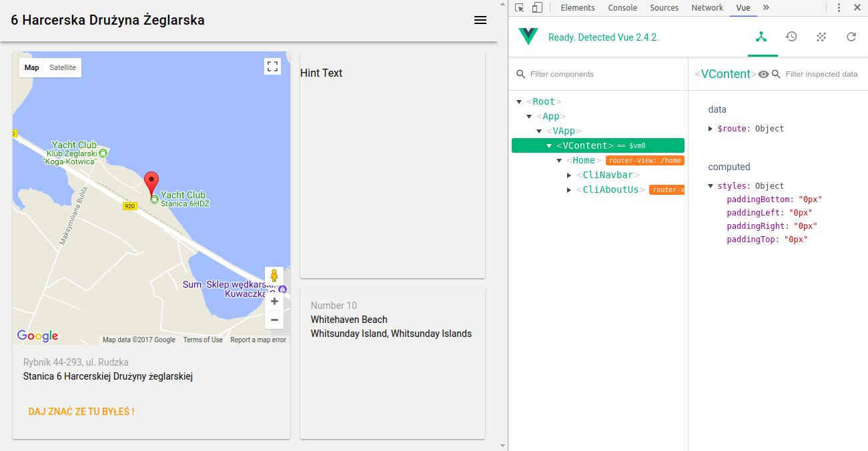
Task: Collapse the Root tree node
Action: pyautogui.click(x=519, y=101)
